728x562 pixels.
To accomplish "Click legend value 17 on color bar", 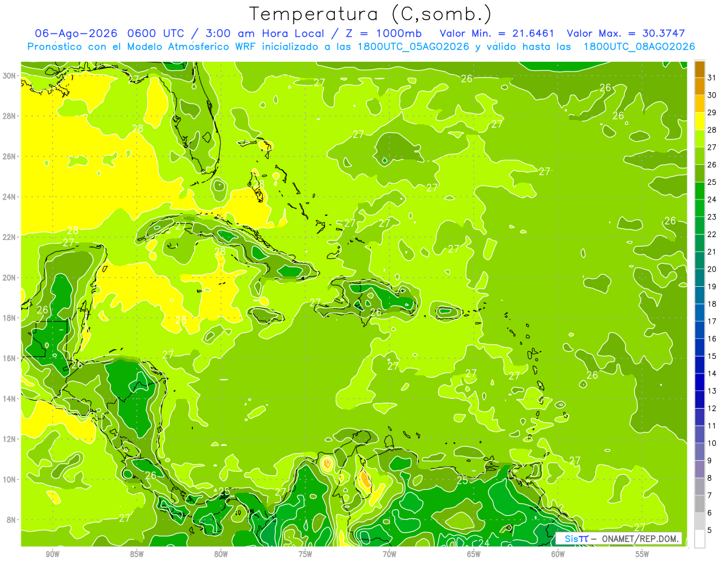I will [712, 321].
